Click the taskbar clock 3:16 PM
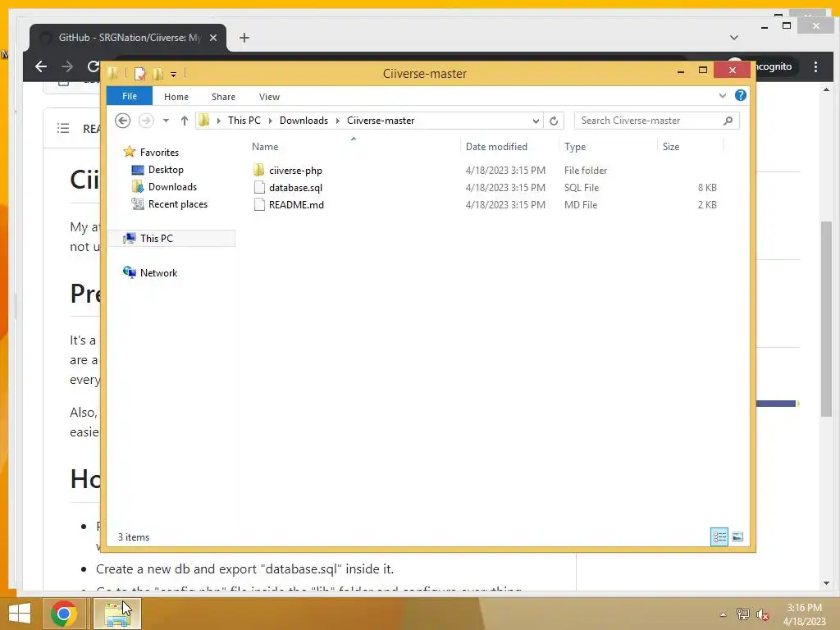 tap(804, 608)
